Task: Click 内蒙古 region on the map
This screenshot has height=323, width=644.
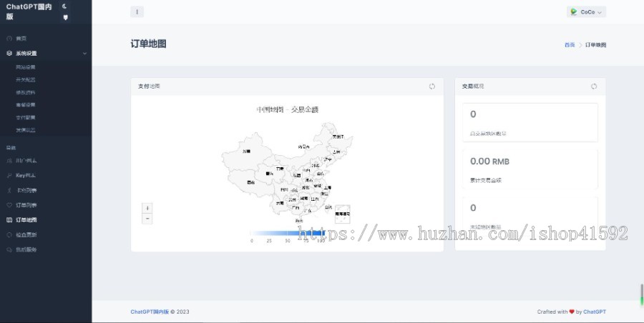Action: (x=303, y=146)
